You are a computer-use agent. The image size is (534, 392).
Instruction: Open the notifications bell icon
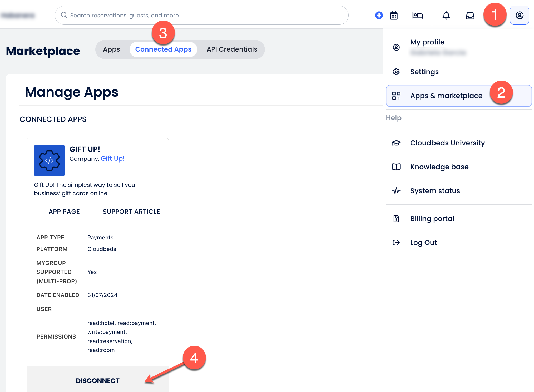tap(446, 16)
